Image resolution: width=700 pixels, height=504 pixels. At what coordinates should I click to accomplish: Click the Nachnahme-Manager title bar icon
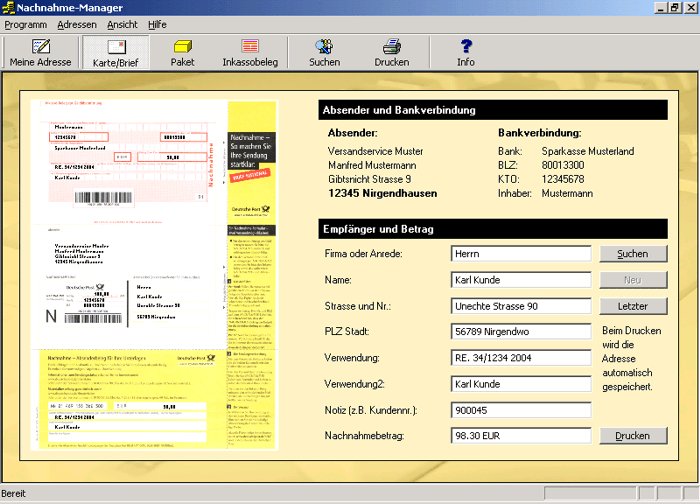(x=9, y=7)
